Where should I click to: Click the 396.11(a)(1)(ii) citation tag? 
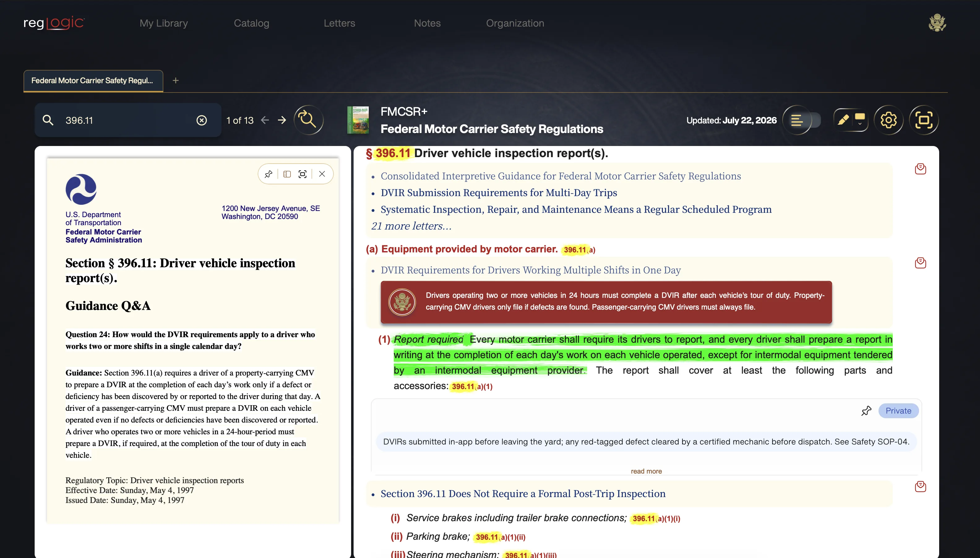point(500,537)
